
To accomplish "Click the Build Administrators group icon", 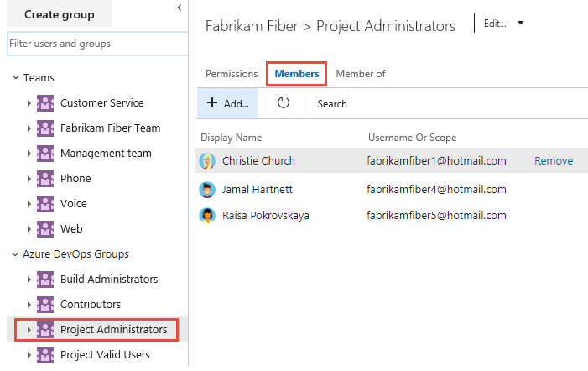I will 45,280.
